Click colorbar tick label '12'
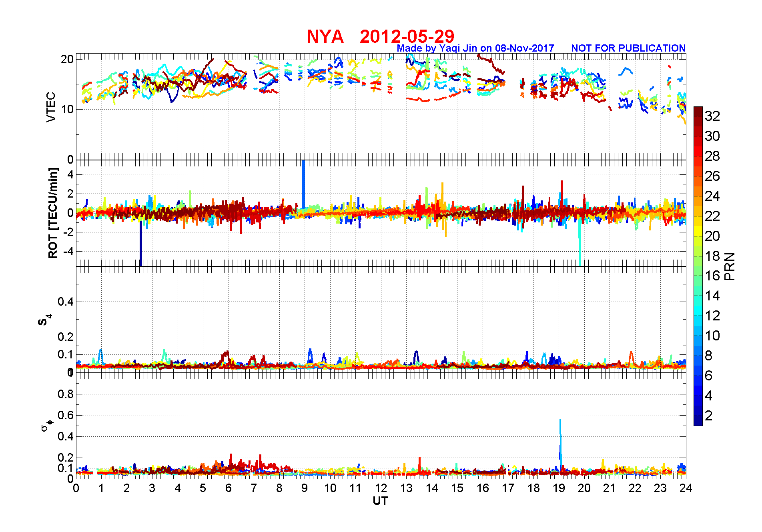 coord(712,316)
